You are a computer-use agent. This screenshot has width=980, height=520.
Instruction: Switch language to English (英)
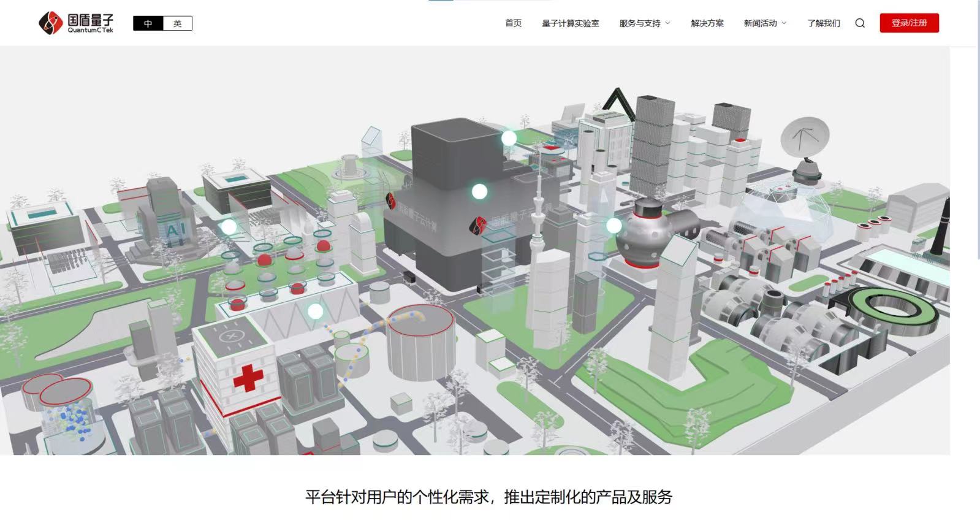pos(178,23)
